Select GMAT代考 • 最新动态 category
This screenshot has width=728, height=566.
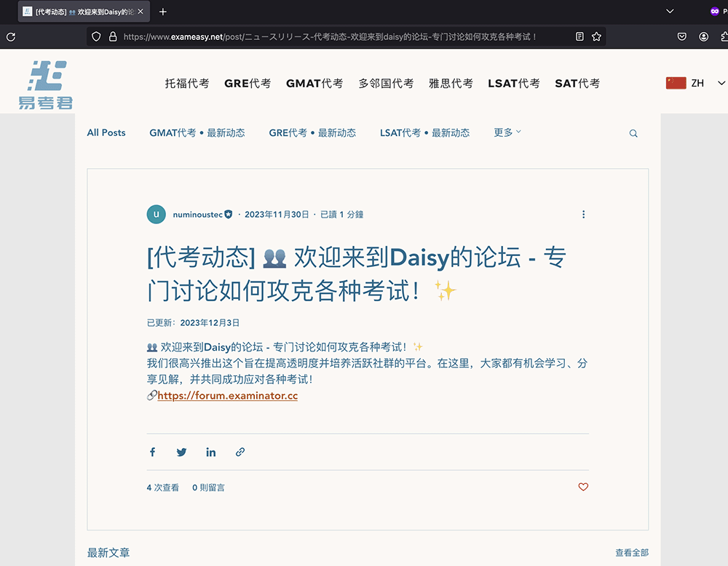[197, 132]
